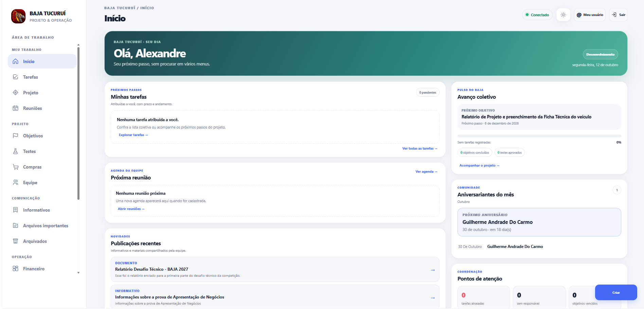Click the '0 testes aprovados' chip
The height and width of the screenshot is (309, 644).
(x=509, y=153)
